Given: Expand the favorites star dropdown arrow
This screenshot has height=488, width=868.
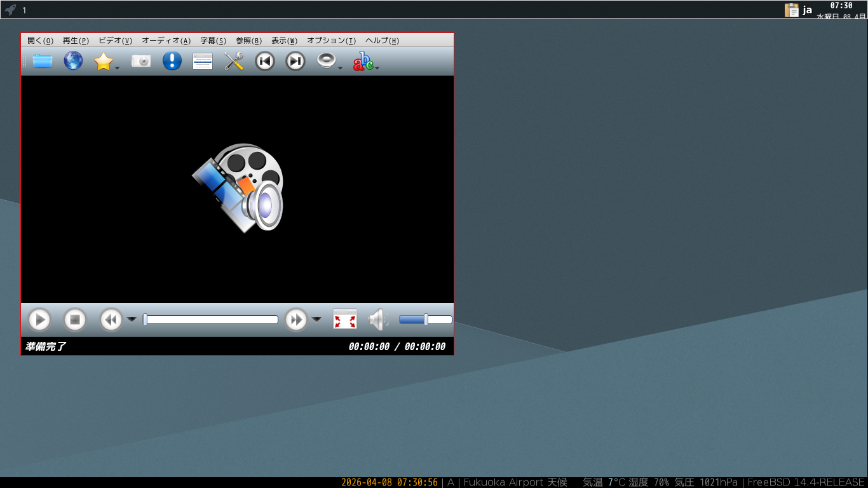Looking at the screenshot, I should (118, 68).
